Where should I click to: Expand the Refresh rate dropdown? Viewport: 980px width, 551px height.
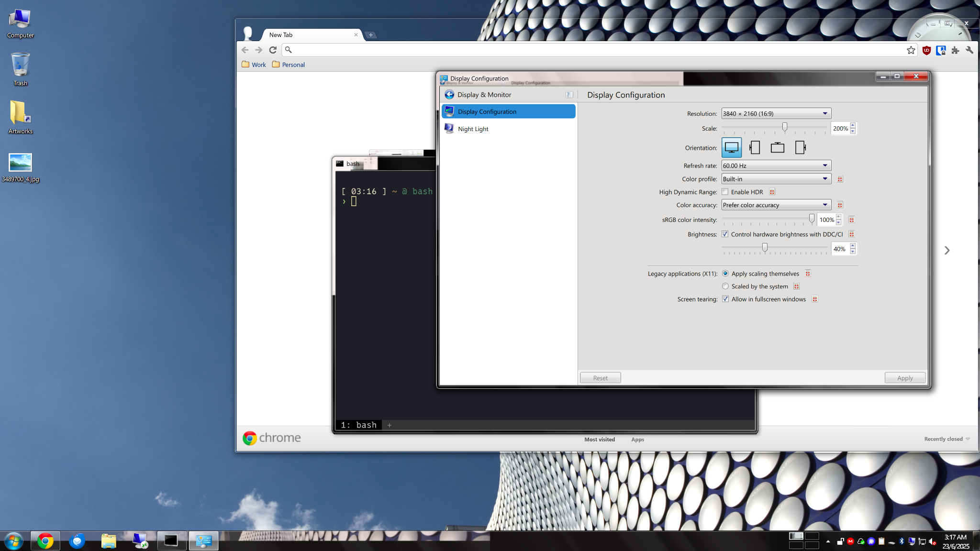[x=776, y=165]
